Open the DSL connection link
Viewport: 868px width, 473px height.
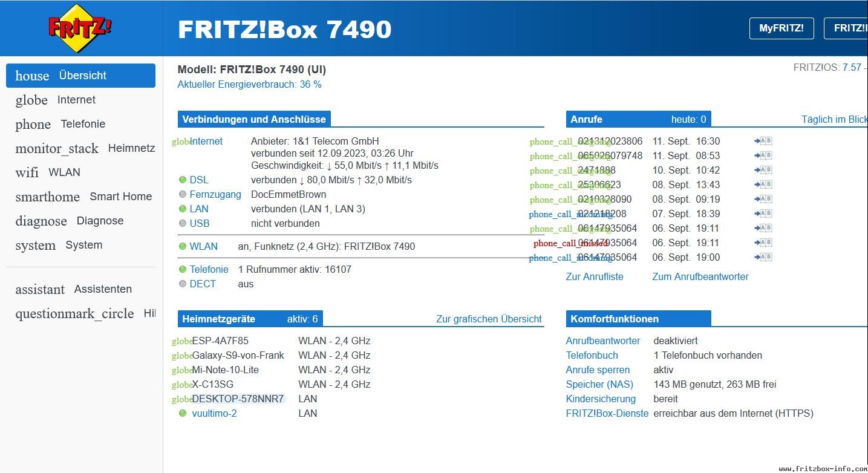click(199, 180)
